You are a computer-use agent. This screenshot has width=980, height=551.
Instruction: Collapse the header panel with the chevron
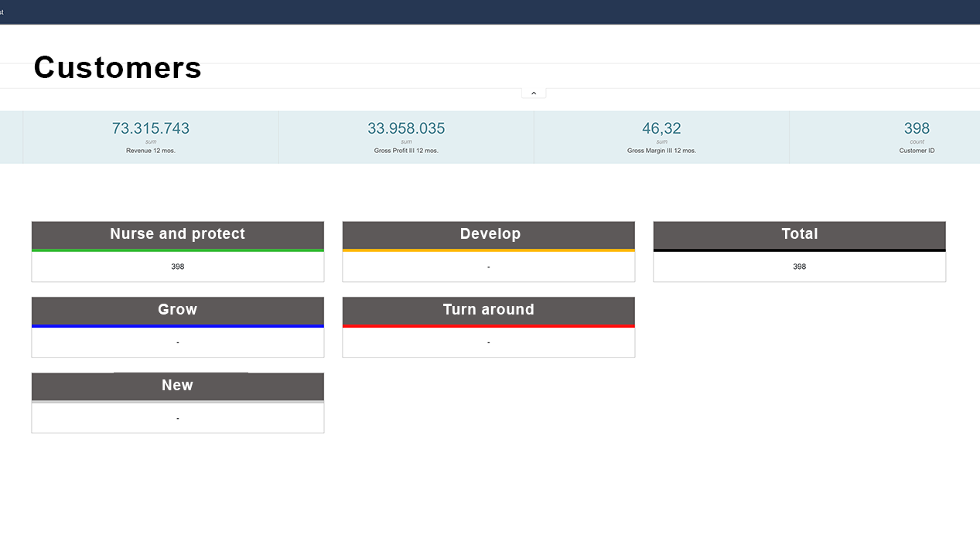[x=534, y=93]
